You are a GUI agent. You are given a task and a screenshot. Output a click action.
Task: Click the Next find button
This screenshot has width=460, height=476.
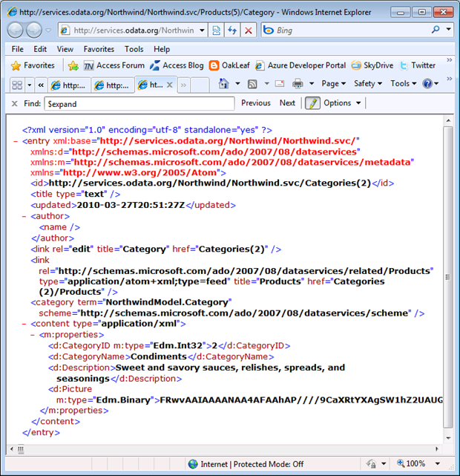287,103
